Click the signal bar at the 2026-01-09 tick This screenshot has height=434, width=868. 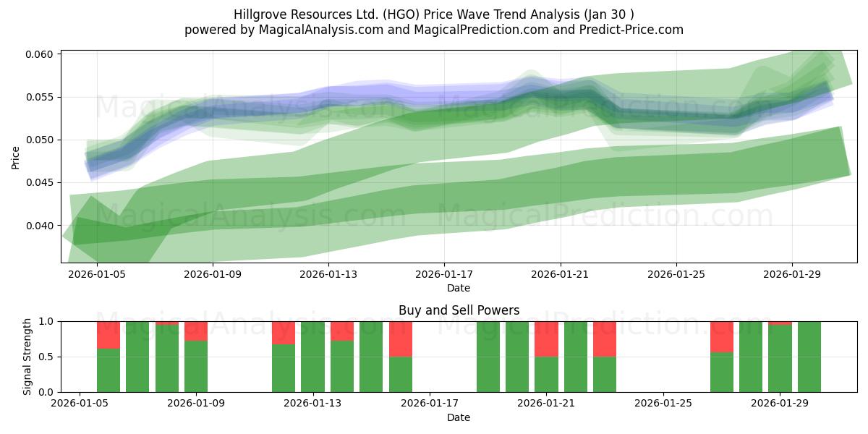(196, 357)
